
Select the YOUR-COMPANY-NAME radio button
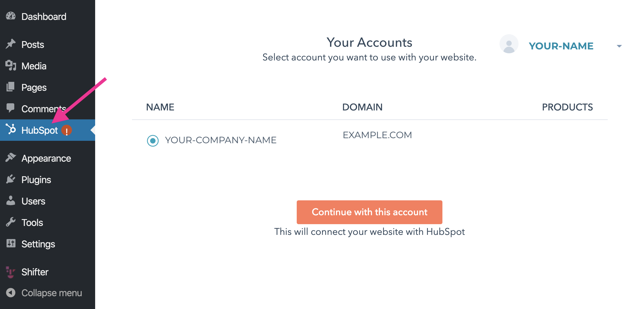coord(153,141)
